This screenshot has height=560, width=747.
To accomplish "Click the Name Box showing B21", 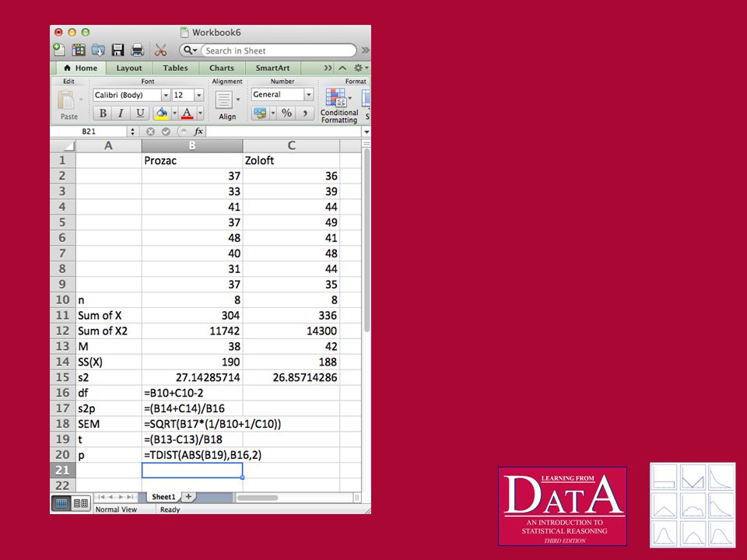I will coord(89,131).
